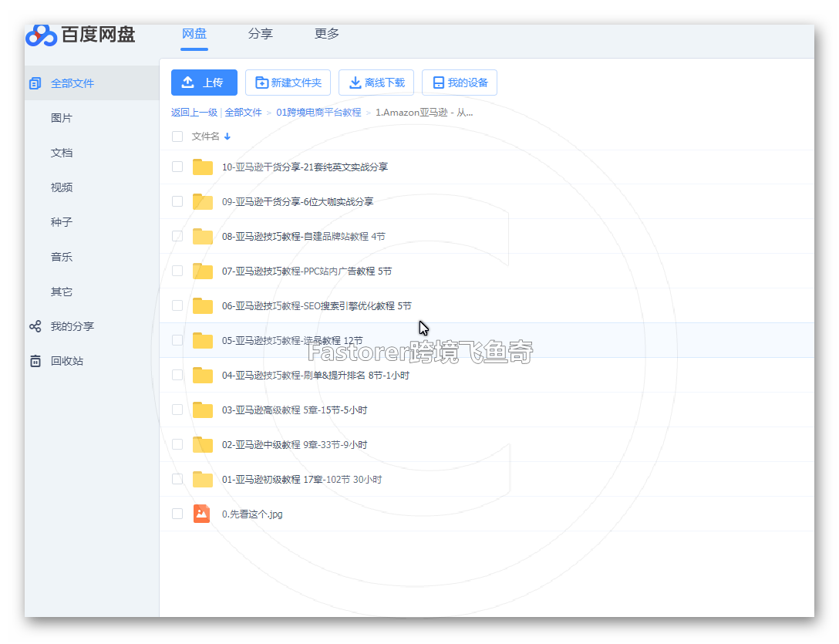
Task: Open folder 01-亚马逊初级教程 17章-102节
Action: coord(302,480)
